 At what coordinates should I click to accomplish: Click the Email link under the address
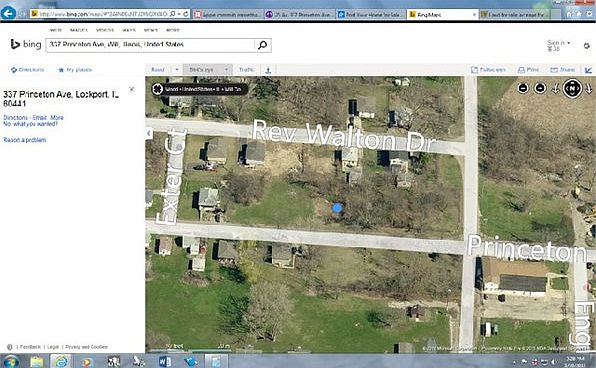point(40,117)
